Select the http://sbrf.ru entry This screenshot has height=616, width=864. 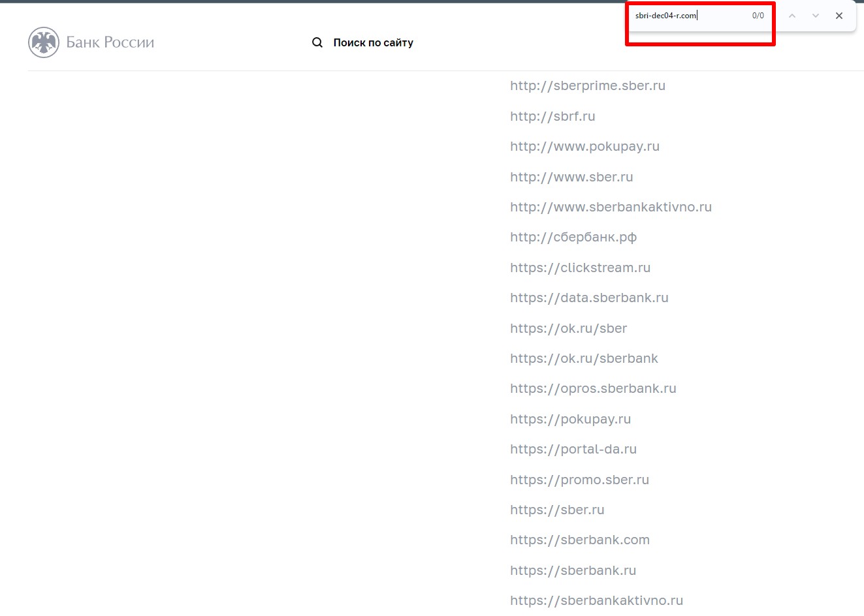coord(552,116)
